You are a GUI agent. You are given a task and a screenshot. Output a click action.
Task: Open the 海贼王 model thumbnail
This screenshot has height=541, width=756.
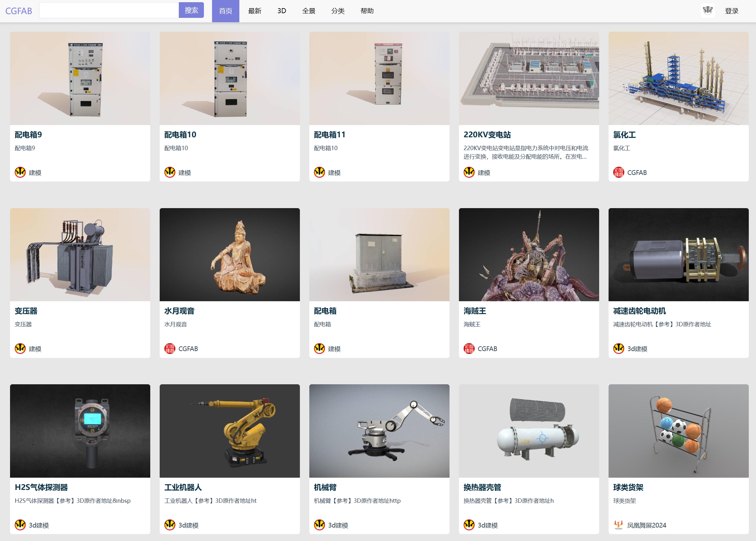point(529,255)
